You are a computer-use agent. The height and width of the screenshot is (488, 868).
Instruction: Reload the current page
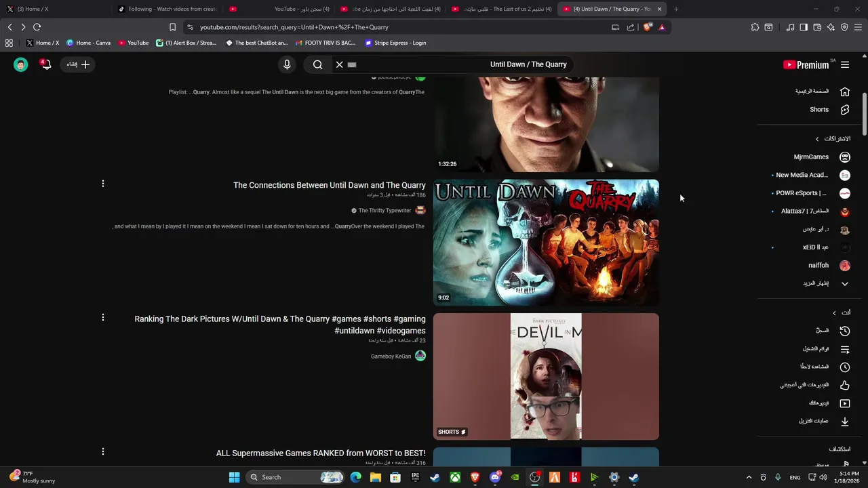point(37,27)
